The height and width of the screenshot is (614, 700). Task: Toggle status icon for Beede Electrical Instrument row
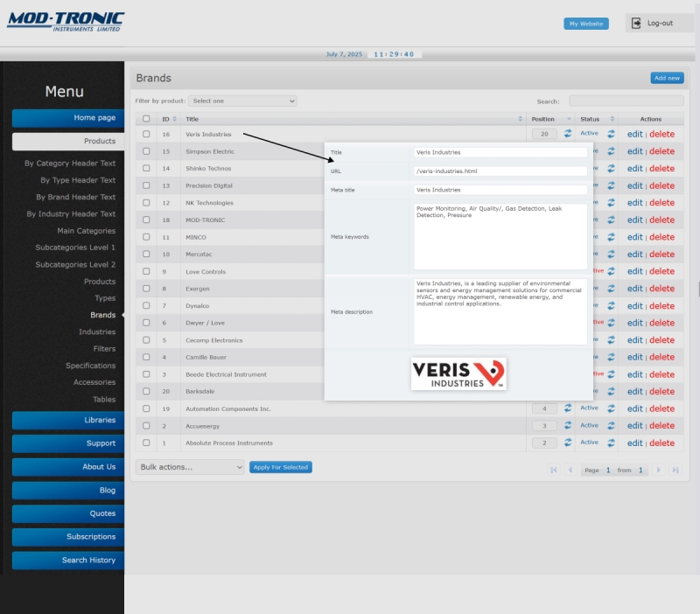pyautogui.click(x=611, y=374)
